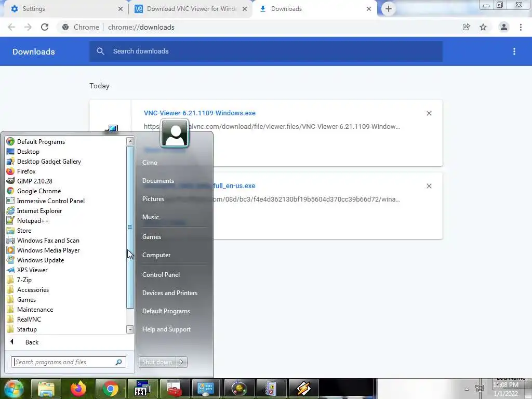Open Devices and Printers
This screenshot has width=532, height=399.
(x=170, y=293)
